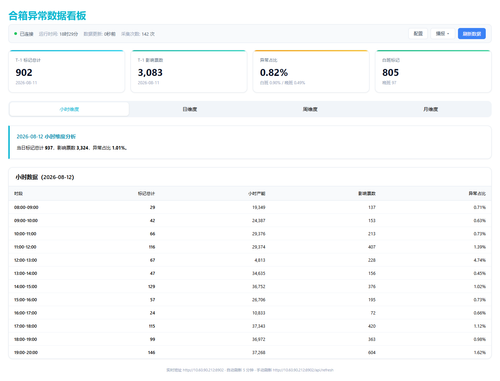This screenshot has width=500, height=381.
Task: Click the 3,083 summary card value
Action: click(150, 72)
